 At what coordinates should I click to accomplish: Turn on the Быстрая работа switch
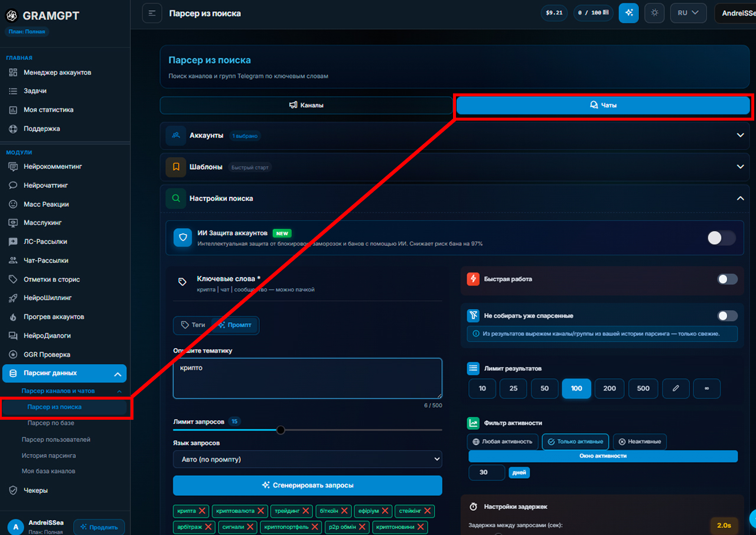(728, 279)
